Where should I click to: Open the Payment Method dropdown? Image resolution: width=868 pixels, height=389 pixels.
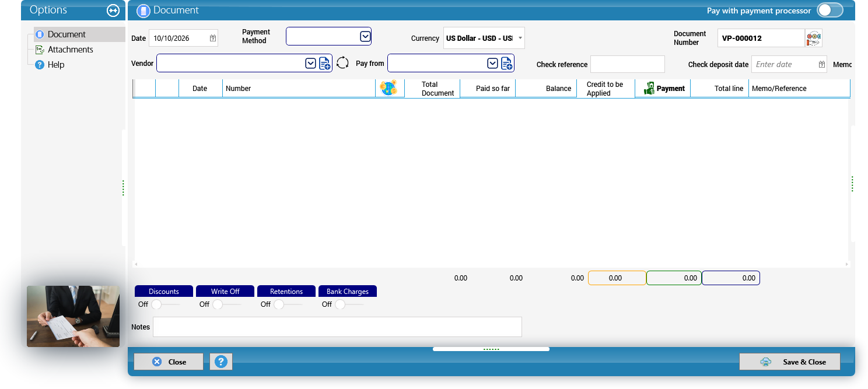[365, 36]
